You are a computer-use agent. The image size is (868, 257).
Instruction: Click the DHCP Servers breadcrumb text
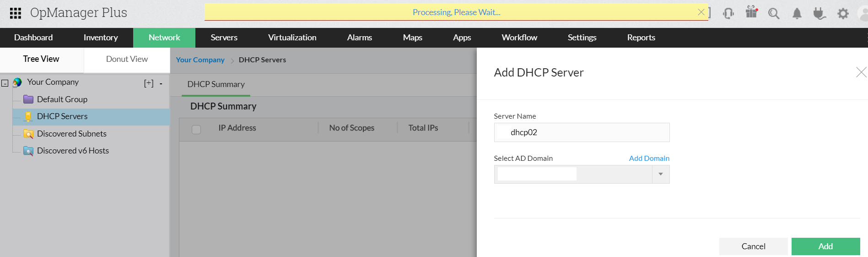pos(262,60)
